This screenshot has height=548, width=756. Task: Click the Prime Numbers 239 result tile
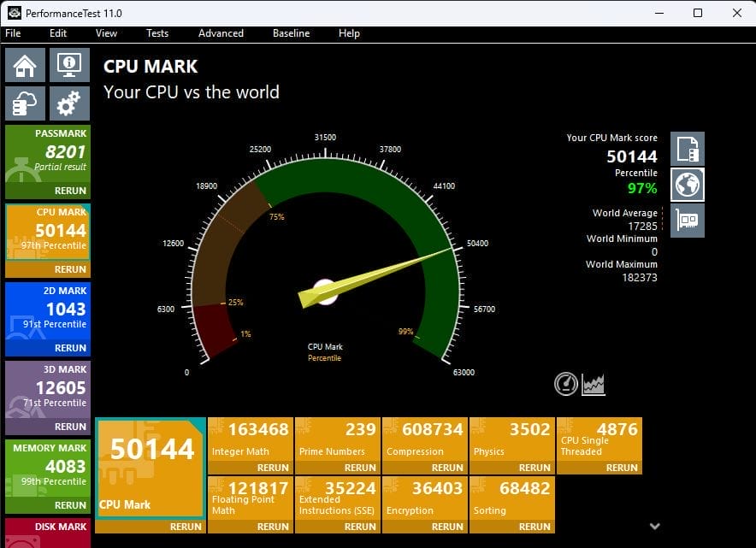click(338, 439)
